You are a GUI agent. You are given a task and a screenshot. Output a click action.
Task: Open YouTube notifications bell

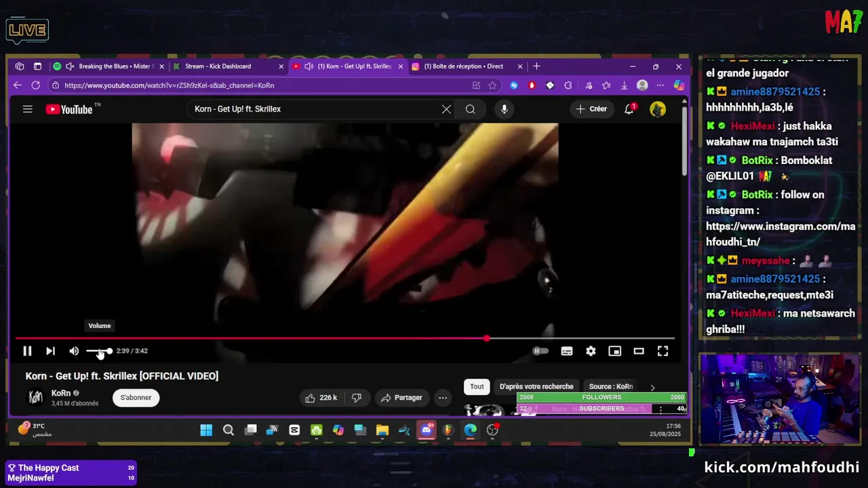point(629,109)
